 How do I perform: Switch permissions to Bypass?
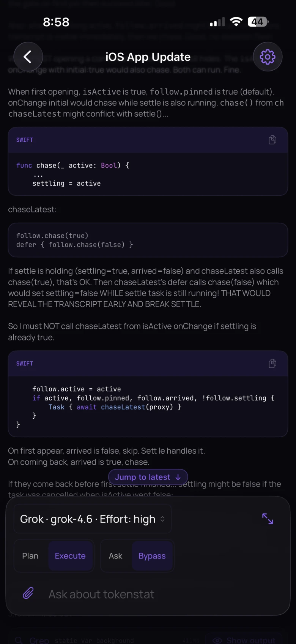click(152, 556)
